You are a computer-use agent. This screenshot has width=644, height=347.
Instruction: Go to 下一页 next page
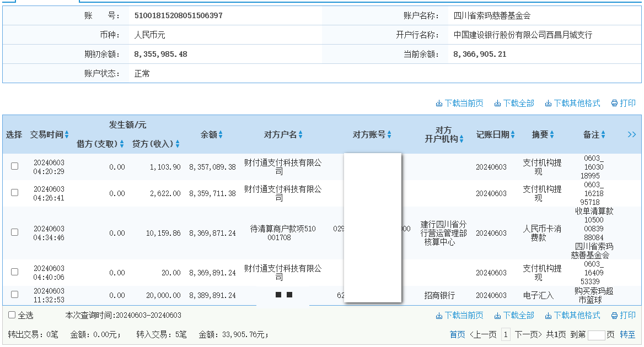pos(529,335)
